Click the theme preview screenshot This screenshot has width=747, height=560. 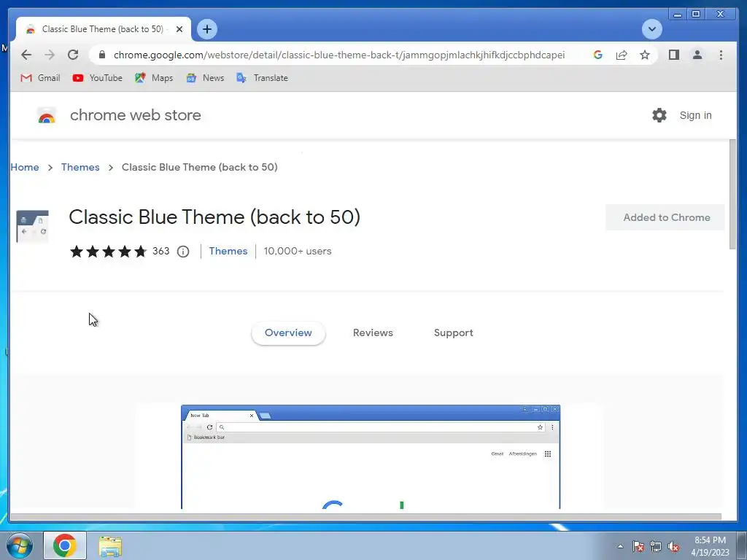pyautogui.click(x=371, y=456)
